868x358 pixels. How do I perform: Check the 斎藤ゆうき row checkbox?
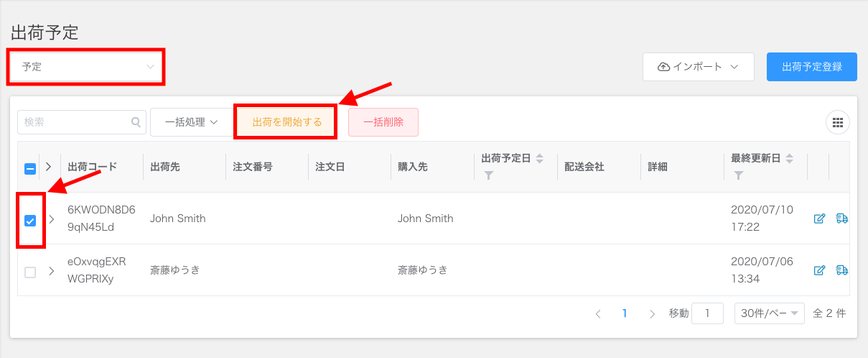(30, 272)
